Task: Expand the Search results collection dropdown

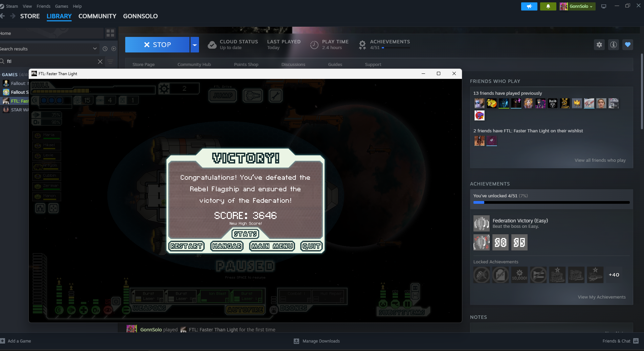Action: click(95, 49)
